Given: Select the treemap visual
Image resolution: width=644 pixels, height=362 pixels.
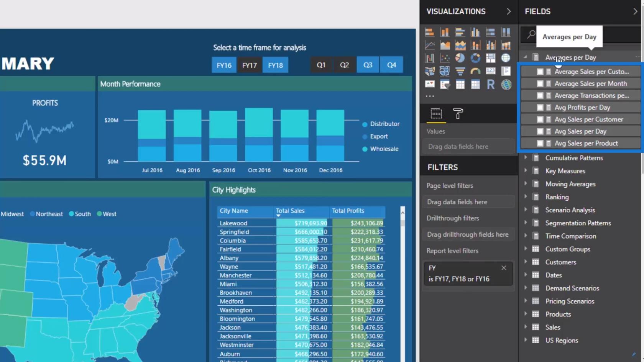Looking at the screenshot, I should coord(490,58).
